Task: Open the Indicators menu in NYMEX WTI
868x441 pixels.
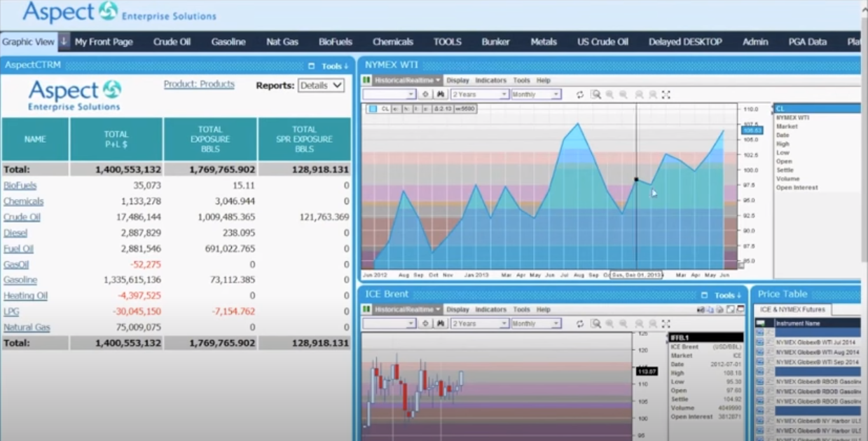Action: [x=490, y=81]
